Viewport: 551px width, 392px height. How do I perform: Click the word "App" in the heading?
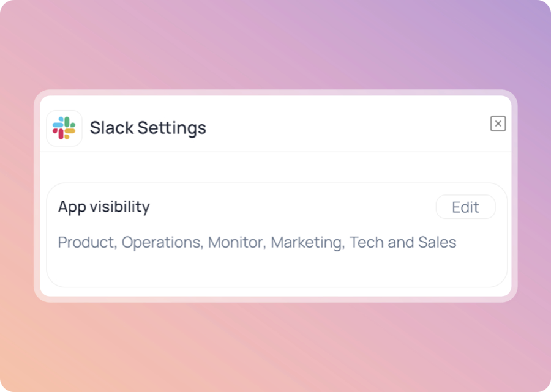tap(72, 207)
